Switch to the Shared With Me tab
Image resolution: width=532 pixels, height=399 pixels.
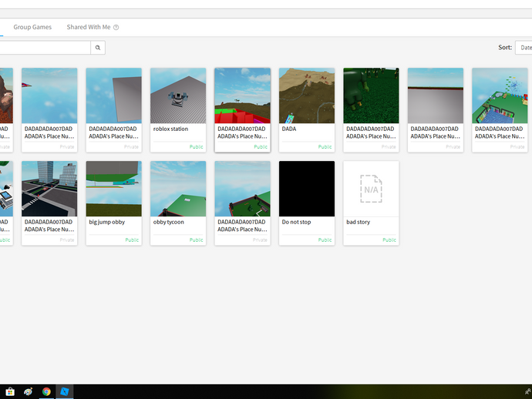[x=89, y=27]
